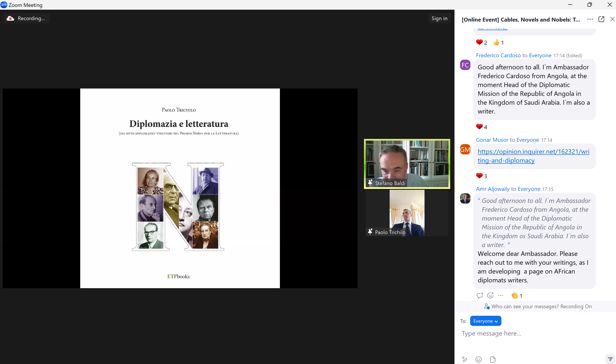Open chat panel more options menu

[590, 19]
